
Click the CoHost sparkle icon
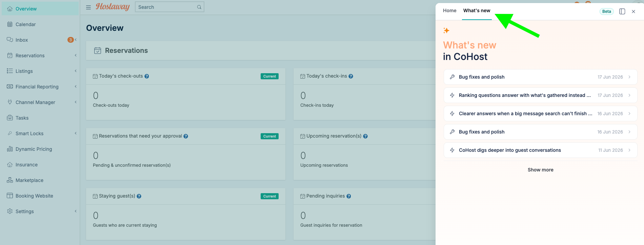pyautogui.click(x=446, y=30)
